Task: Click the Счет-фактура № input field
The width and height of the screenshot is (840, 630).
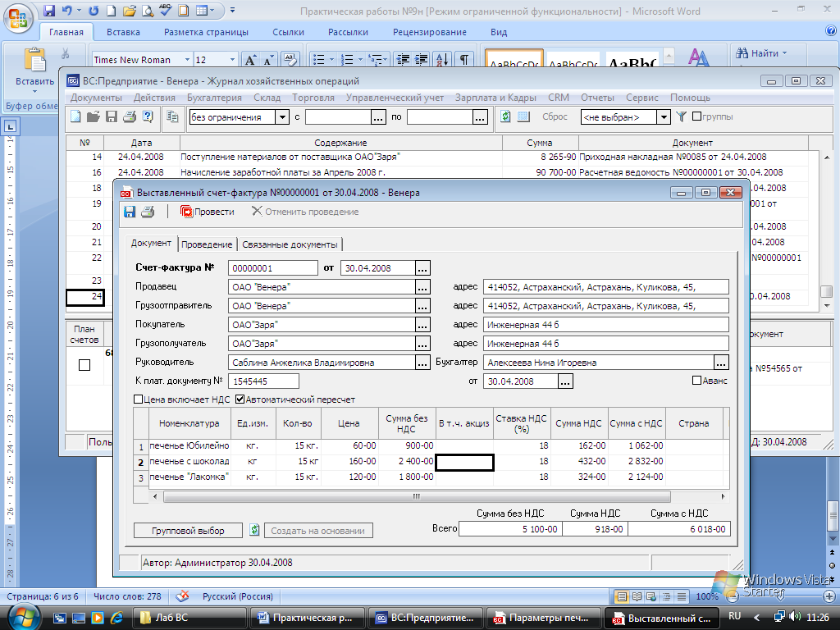Action: pos(272,268)
